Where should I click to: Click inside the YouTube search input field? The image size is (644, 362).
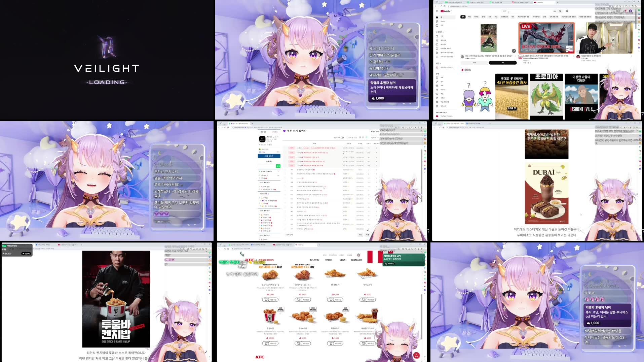[x=529, y=11]
